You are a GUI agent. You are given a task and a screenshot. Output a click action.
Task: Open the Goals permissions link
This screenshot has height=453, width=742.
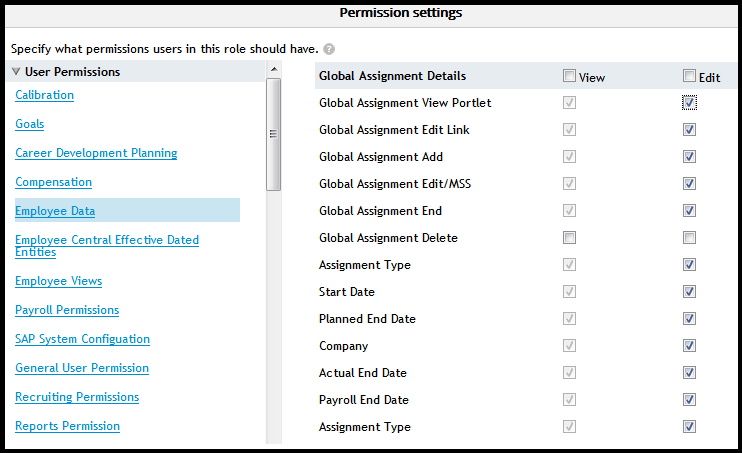click(x=30, y=124)
